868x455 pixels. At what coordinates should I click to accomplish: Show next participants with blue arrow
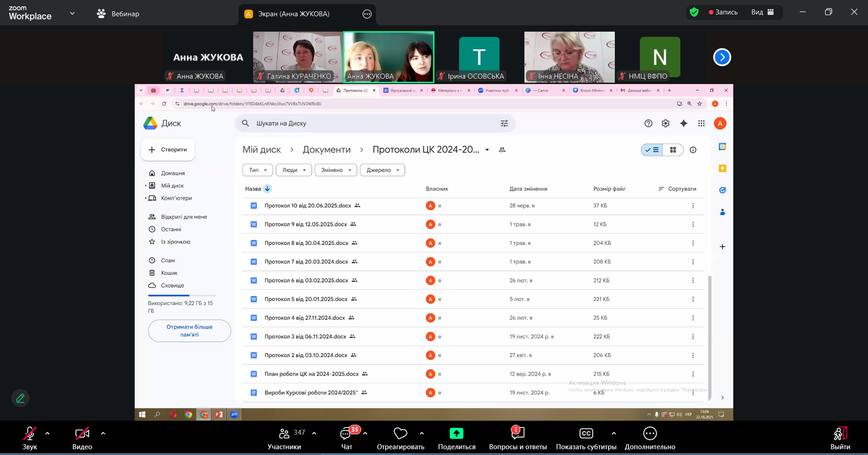(x=722, y=57)
